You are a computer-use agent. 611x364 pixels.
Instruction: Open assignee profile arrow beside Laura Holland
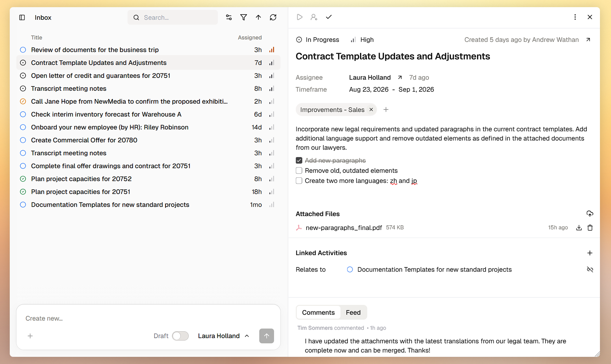[x=400, y=77]
